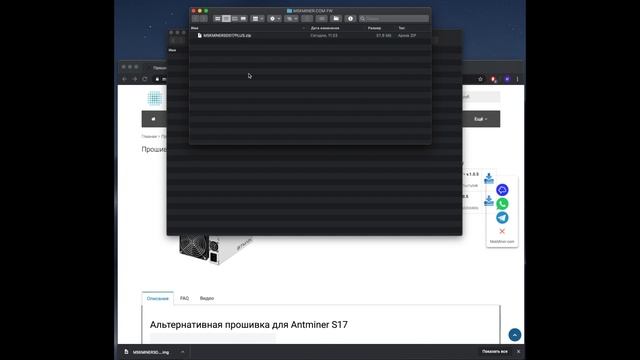This screenshot has height=360, width=640.
Task: Switch front Finder window to list view
Action: (226, 19)
